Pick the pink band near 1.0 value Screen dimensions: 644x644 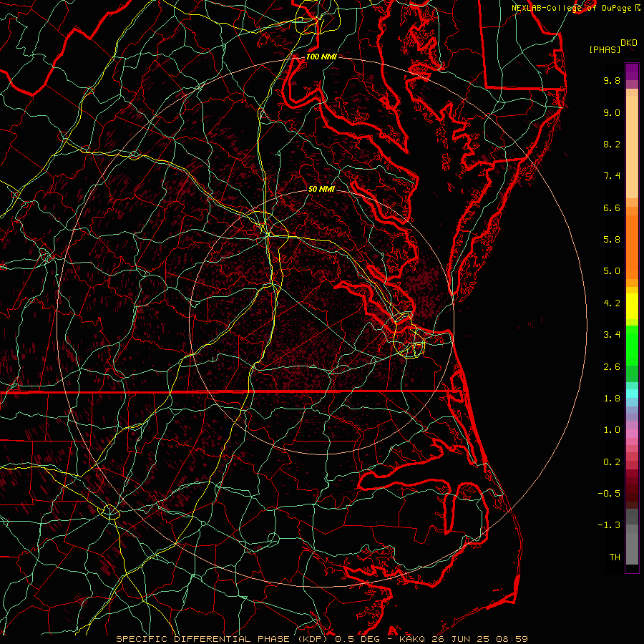click(x=632, y=434)
